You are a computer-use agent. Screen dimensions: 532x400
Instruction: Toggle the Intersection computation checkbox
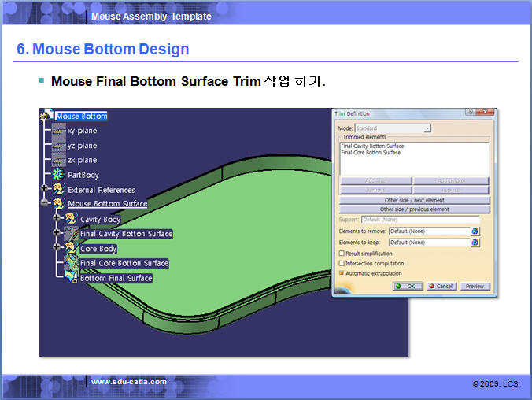342,263
